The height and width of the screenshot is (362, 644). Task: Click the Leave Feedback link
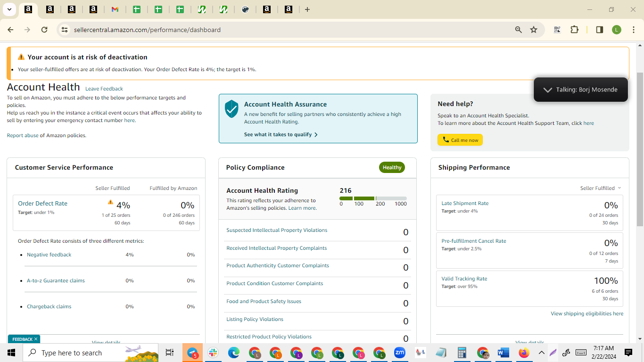(104, 89)
